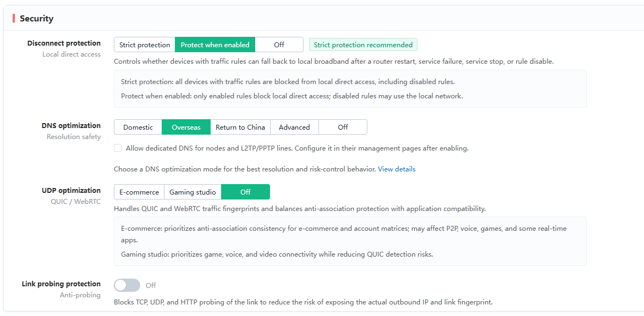Enable dedicated DNS for nodes checkbox

tap(118, 148)
